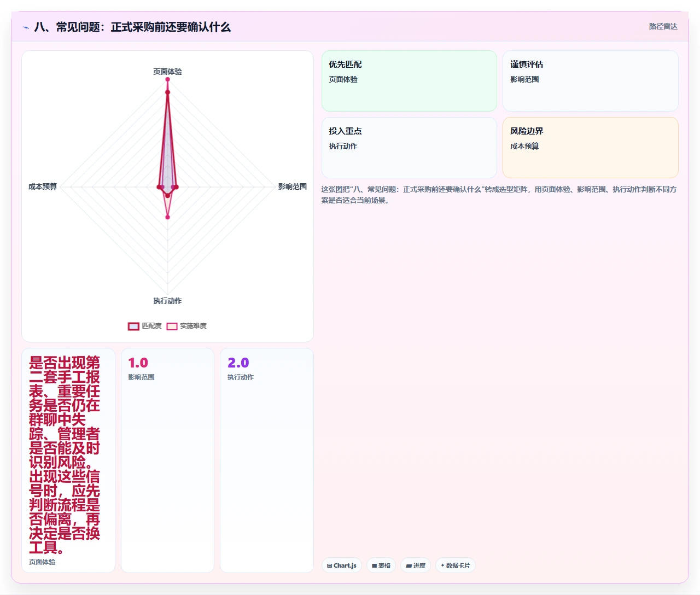Viewport: 700px width, 595px height.
Task: Toggle the 匹配度 legend item
Action: [145, 326]
